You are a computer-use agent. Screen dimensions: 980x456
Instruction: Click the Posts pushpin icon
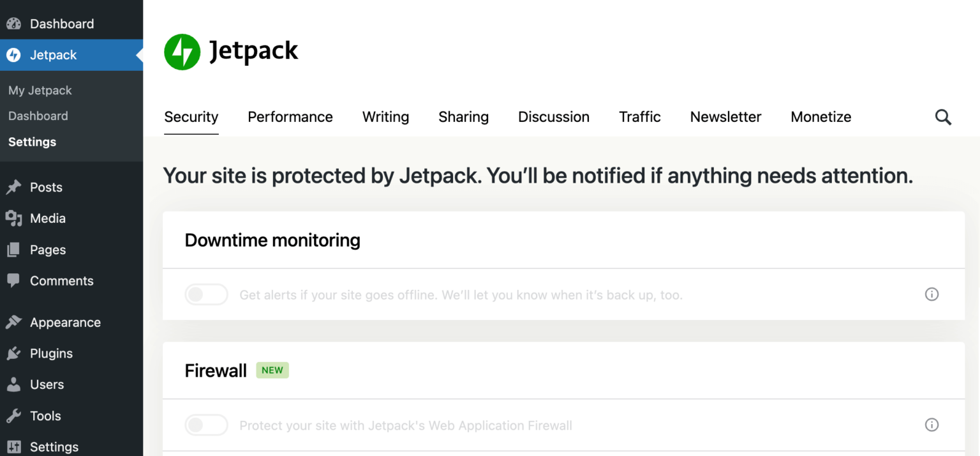coord(14,186)
